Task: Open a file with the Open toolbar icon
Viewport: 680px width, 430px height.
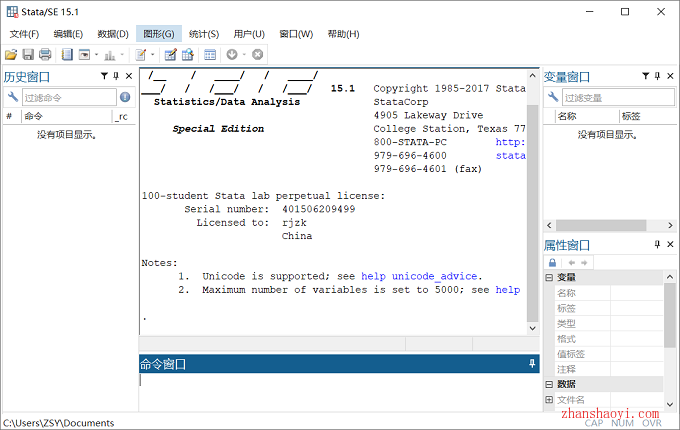Action: coord(11,55)
